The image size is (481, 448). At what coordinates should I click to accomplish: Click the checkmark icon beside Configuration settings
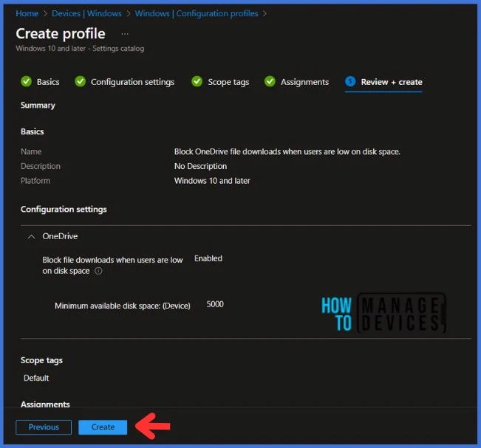click(81, 81)
